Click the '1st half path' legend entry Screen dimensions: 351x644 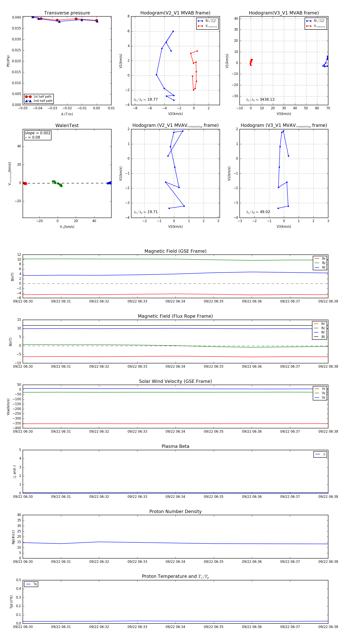coord(39,96)
